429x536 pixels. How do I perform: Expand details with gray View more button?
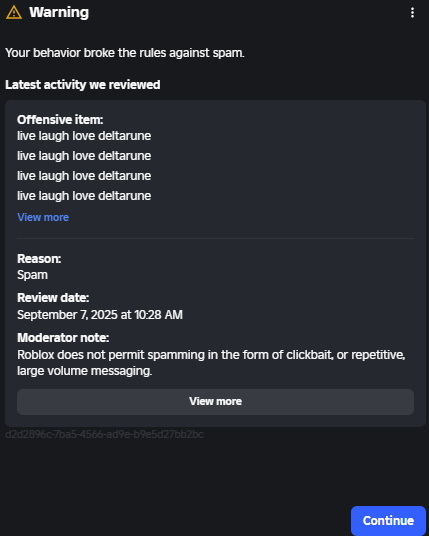point(215,402)
